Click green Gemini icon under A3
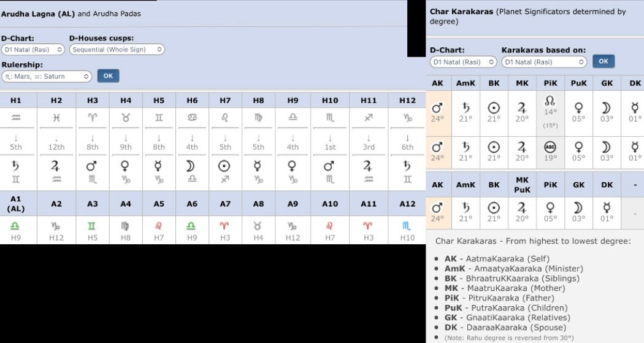Image resolution: width=644 pixels, height=343 pixels. 93,226
